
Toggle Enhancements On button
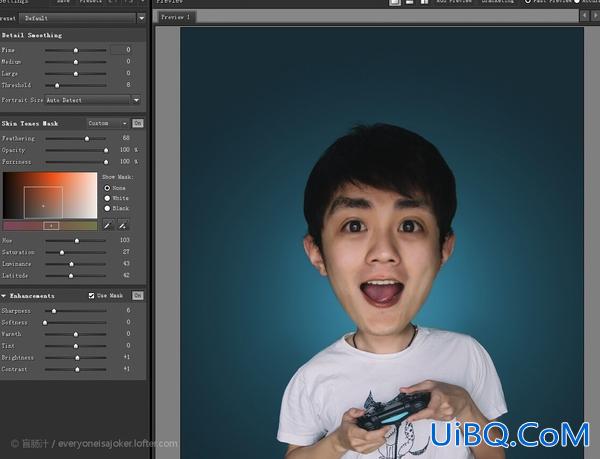(138, 296)
